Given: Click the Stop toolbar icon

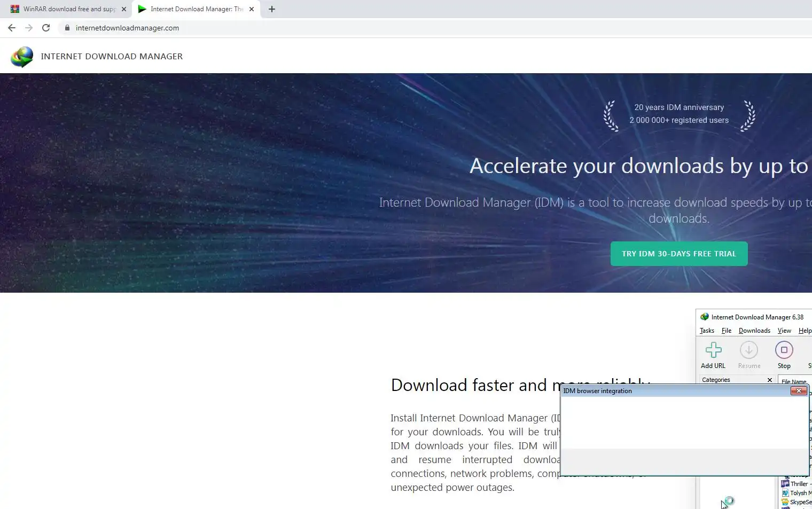Looking at the screenshot, I should tap(784, 350).
